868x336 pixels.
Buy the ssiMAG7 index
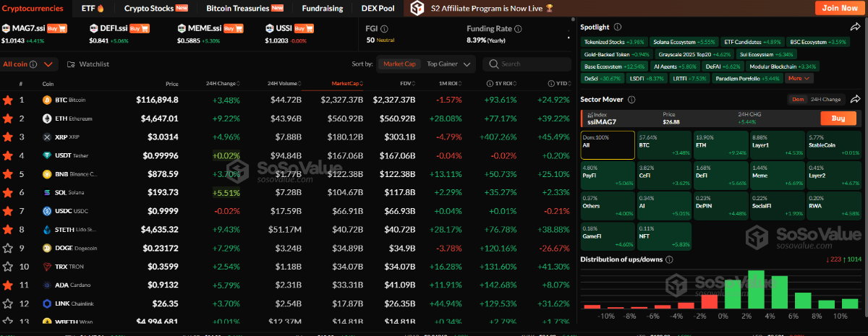click(x=838, y=119)
